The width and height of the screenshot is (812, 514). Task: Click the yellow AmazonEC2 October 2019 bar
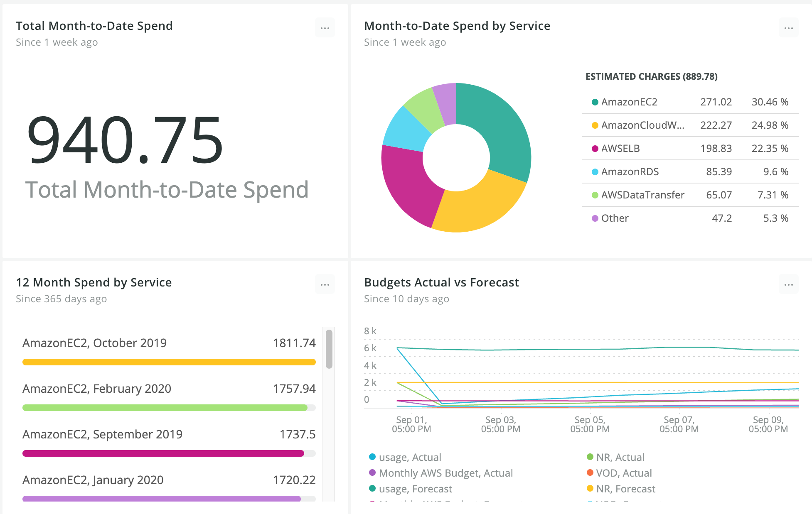[169, 362]
